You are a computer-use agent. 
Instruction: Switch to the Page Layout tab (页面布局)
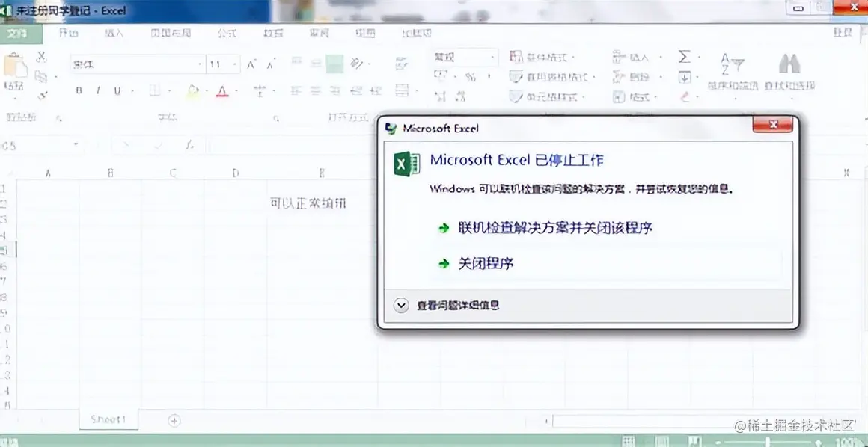tap(171, 33)
